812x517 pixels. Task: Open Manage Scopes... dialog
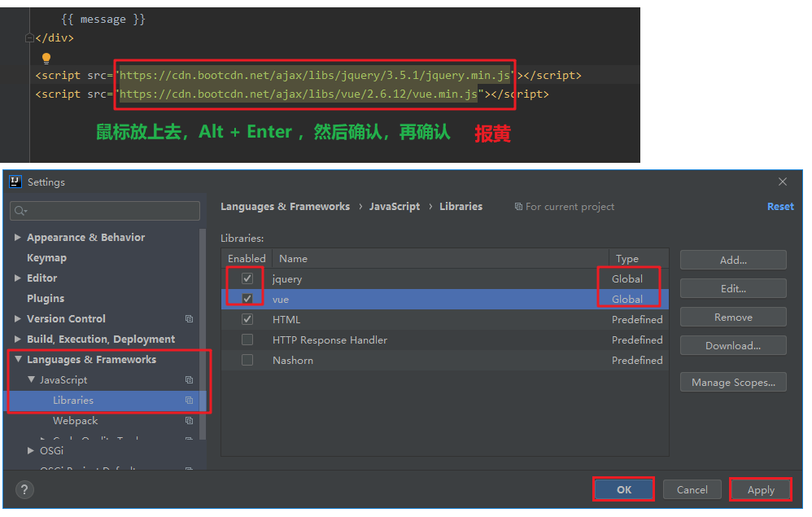733,383
